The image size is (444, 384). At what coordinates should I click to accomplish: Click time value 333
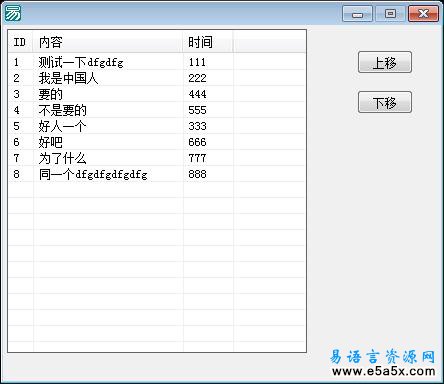[197, 126]
